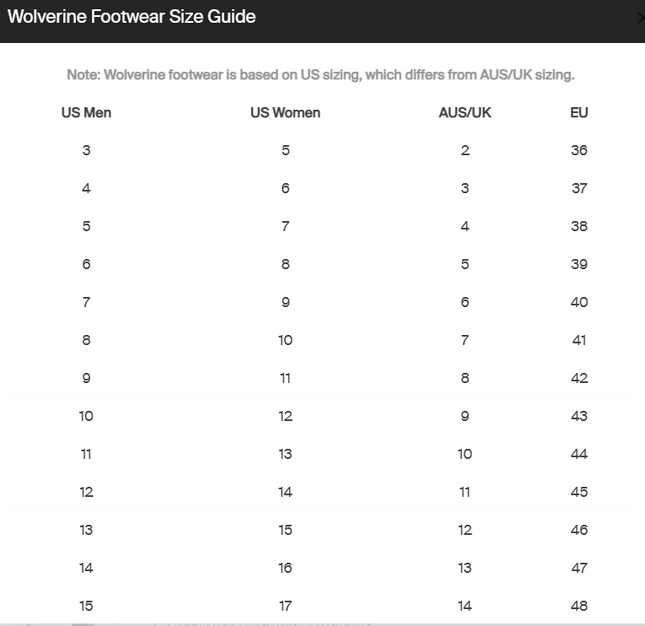Select EU size 43 cell
This screenshot has height=626, width=645.
[x=579, y=416]
